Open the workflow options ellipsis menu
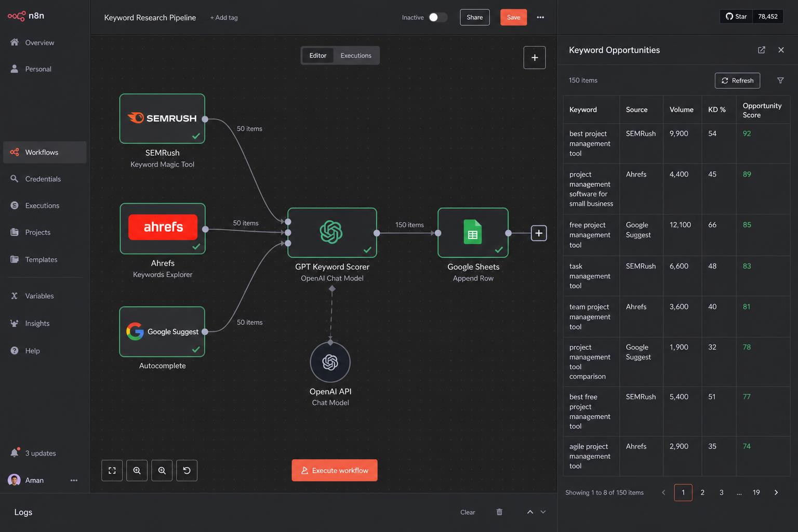The width and height of the screenshot is (798, 532). point(540,17)
